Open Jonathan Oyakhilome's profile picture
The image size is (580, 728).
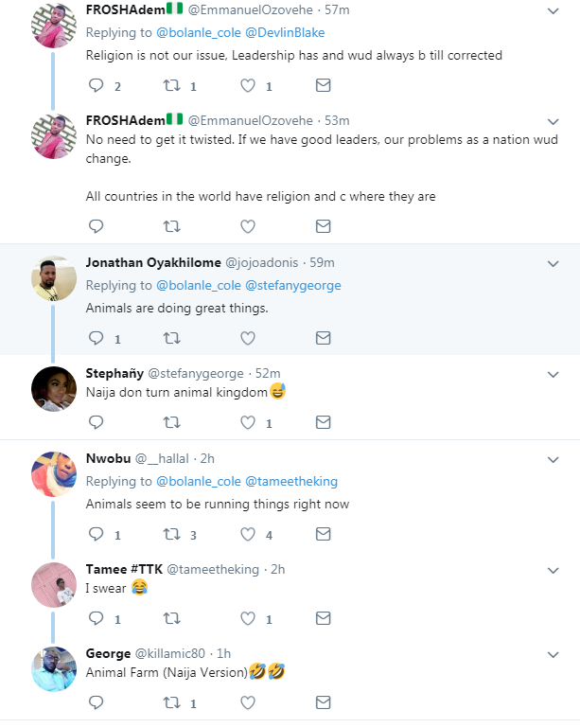pos(54,279)
